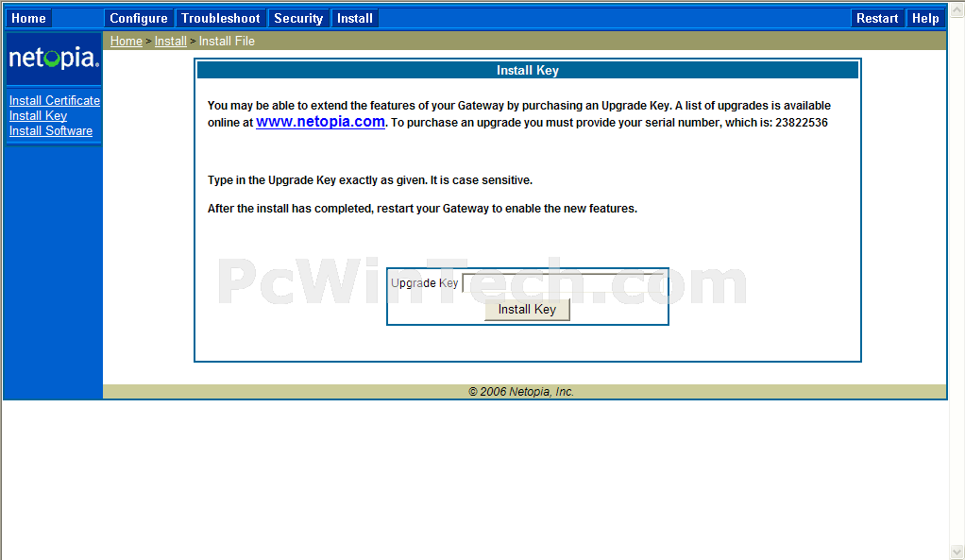965x560 pixels.
Task: Open the Home menu tab
Action: click(29, 19)
